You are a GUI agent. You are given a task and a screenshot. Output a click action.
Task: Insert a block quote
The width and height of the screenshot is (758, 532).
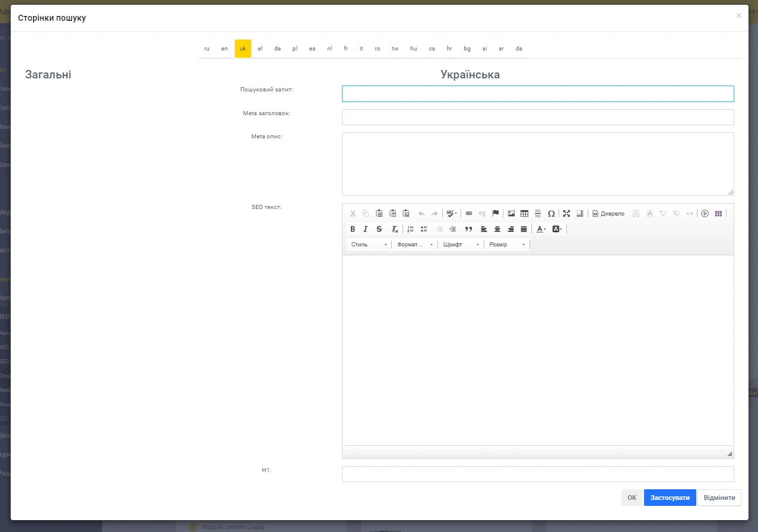coord(468,229)
